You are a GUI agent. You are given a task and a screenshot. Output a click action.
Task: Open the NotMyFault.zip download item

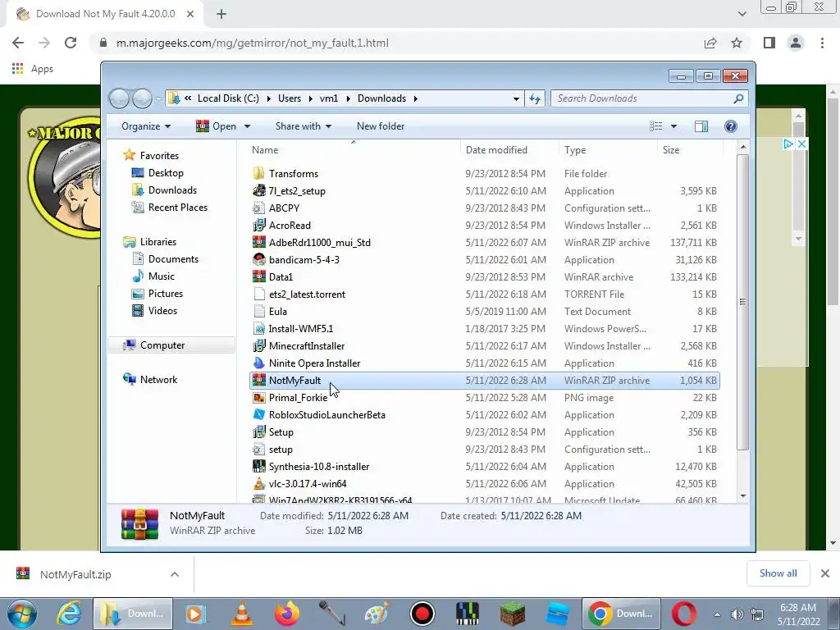point(75,574)
